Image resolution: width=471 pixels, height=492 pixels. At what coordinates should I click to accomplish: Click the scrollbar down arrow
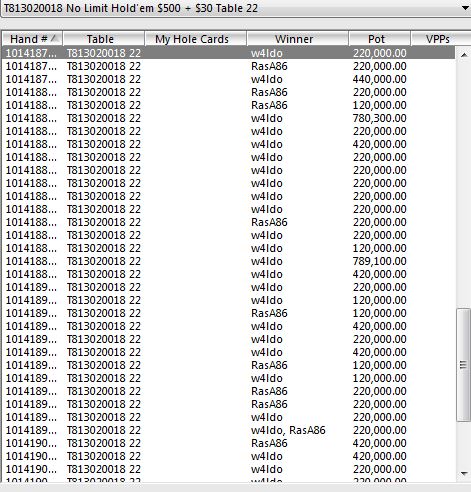tap(464, 473)
